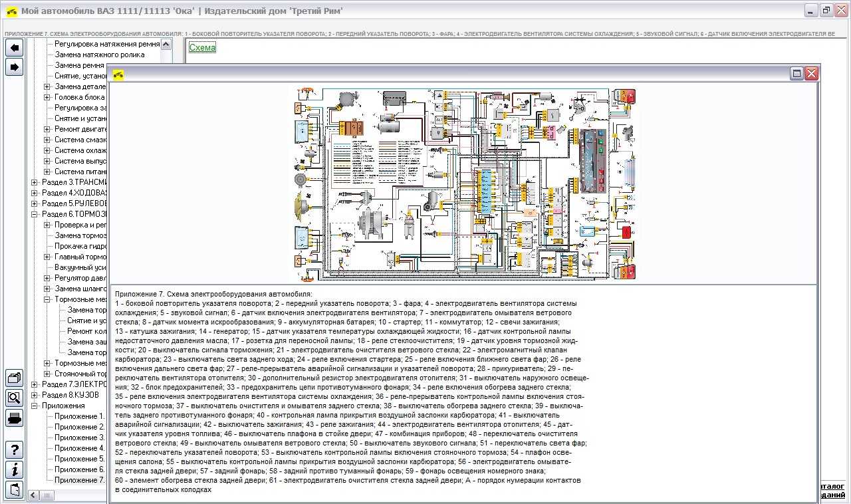
Task: Expand the 'Система смазк…' tree node
Action: click(47, 140)
